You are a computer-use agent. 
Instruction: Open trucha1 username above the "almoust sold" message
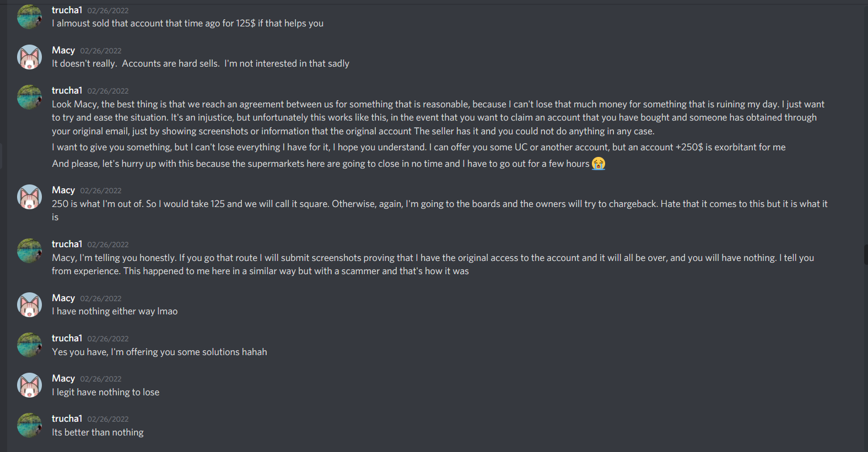pos(67,10)
